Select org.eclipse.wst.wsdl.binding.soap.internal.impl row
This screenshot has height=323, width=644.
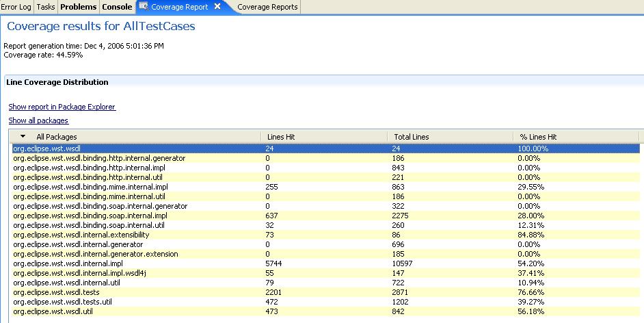pos(90,216)
